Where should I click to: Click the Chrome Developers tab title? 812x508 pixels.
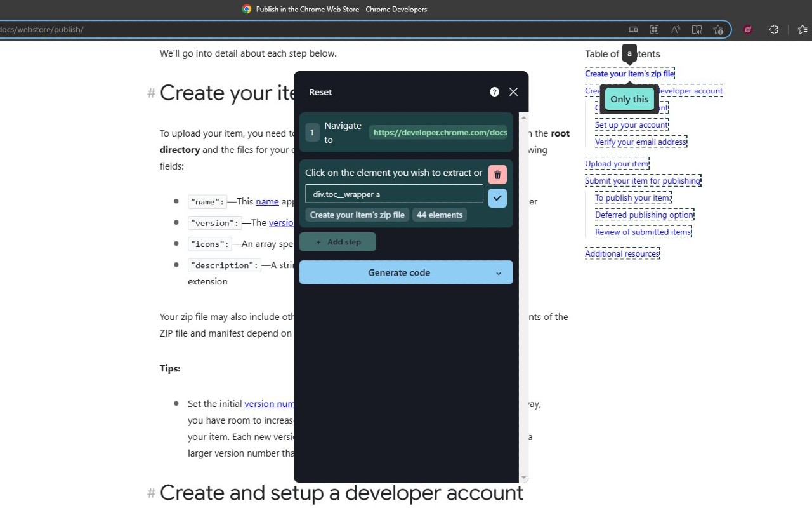point(341,9)
